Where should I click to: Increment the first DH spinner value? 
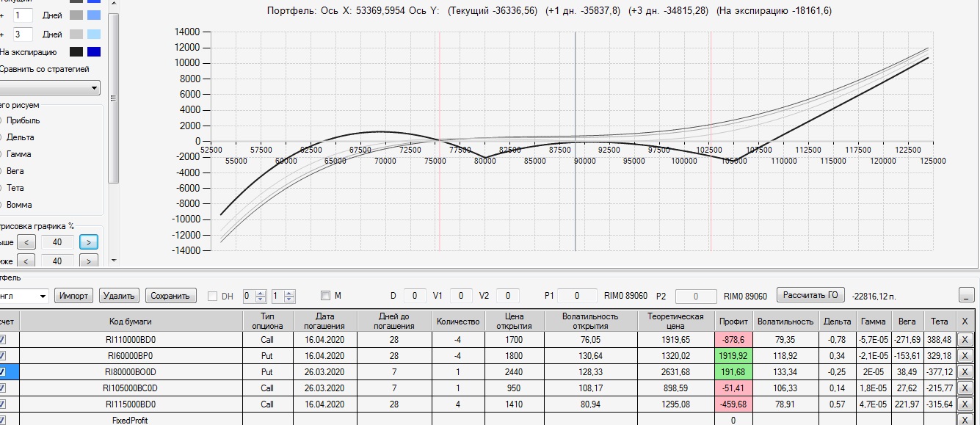pos(259,292)
